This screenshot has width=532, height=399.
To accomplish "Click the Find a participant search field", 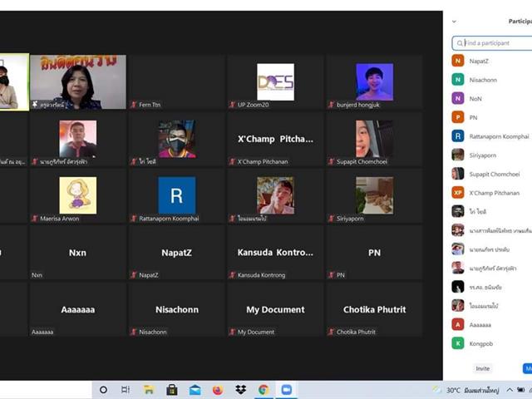I will pyautogui.click(x=492, y=43).
